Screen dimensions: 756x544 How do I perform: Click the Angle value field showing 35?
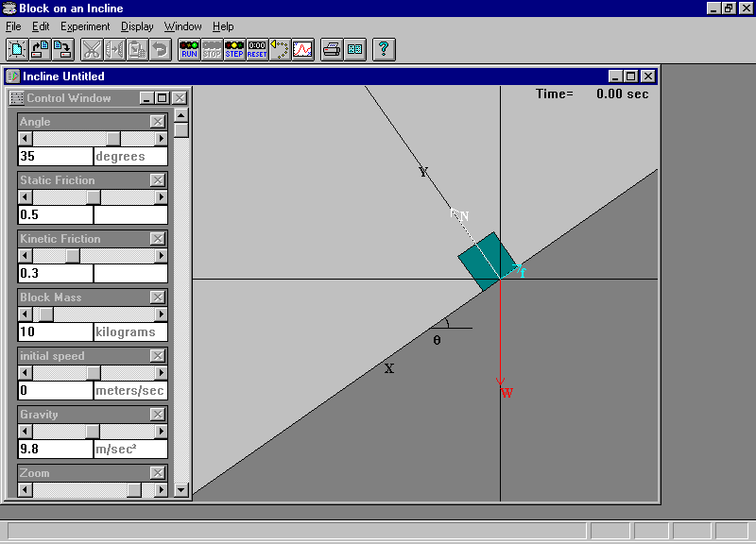pyautogui.click(x=55, y=157)
